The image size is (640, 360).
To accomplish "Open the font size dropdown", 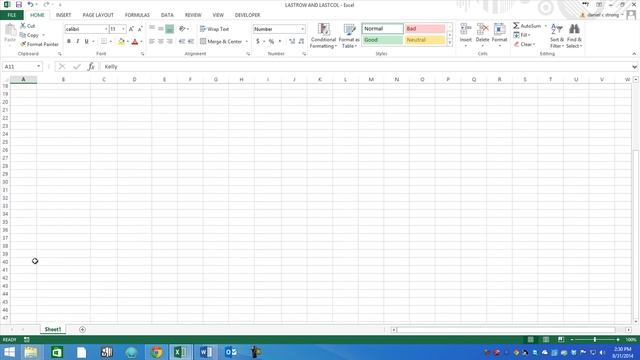I will [x=123, y=29].
